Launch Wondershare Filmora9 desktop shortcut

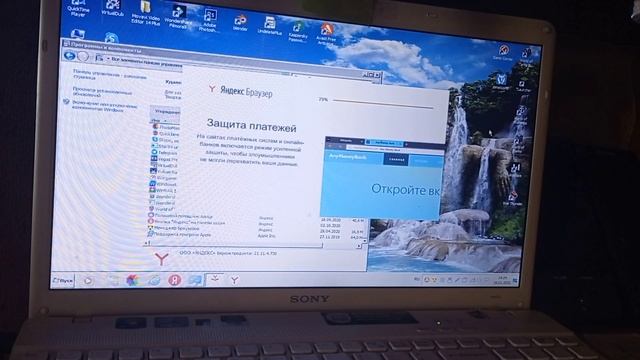coord(178,17)
